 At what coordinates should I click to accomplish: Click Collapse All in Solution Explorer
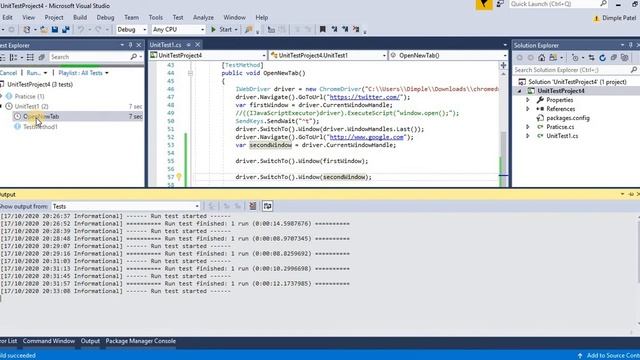(613, 58)
